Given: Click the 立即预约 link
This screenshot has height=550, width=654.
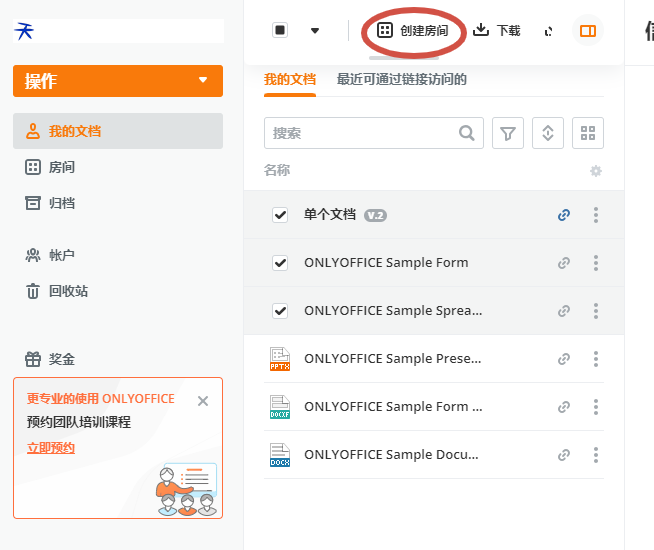Looking at the screenshot, I should 51,448.
